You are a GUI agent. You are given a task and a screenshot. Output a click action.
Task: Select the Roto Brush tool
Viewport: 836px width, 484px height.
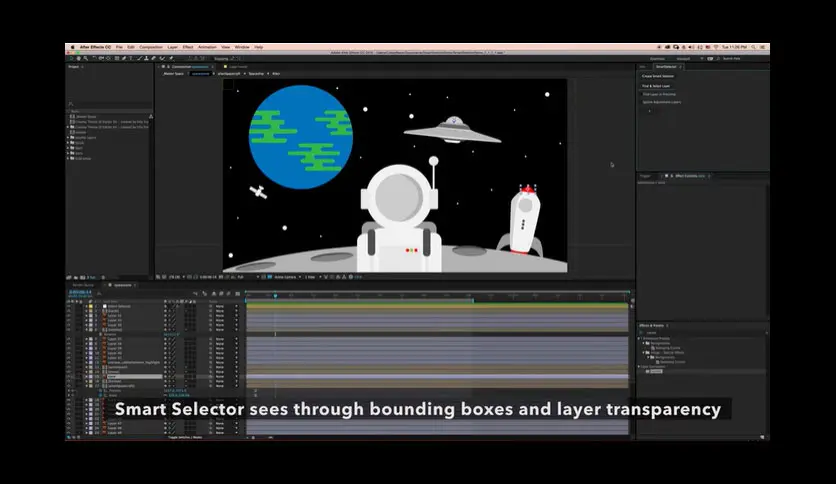[x=162, y=59]
